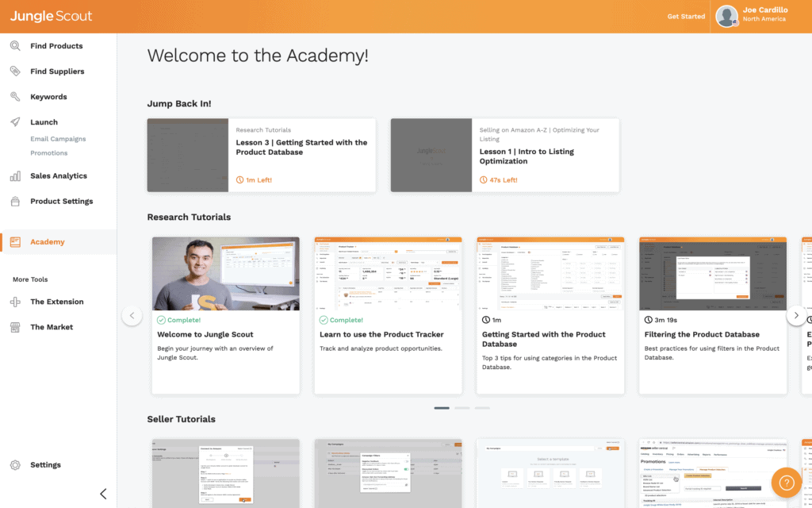The width and height of the screenshot is (812, 508).
Task: Click the clock icon beside the 3m 19s duration
Action: [649, 320]
